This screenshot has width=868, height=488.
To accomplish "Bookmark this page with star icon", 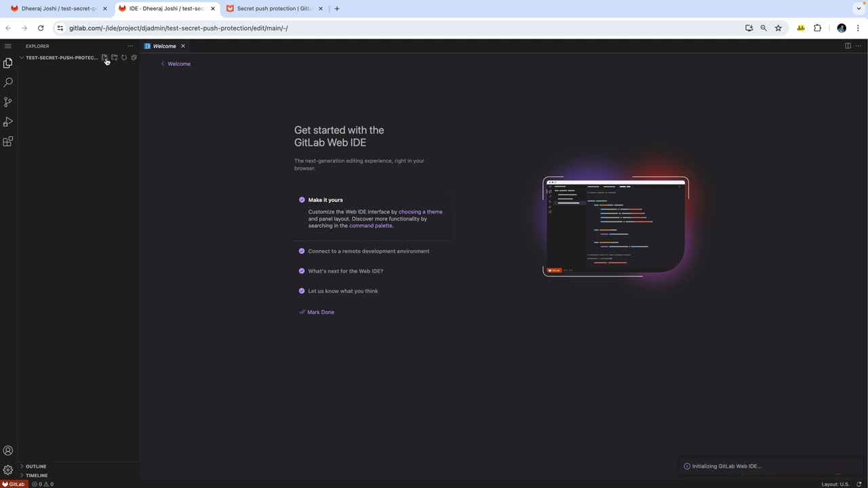I will [x=778, y=28].
